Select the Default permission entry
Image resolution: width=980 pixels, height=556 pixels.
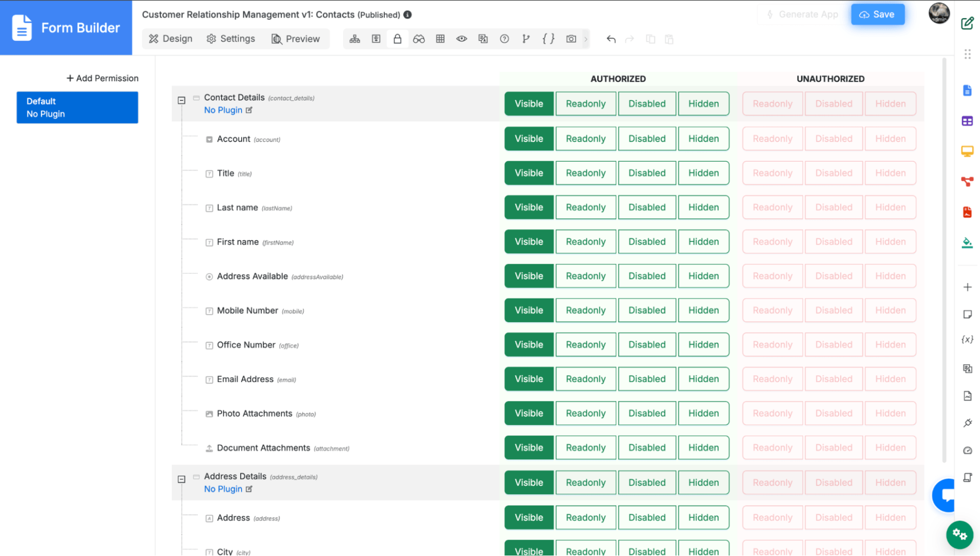77,108
